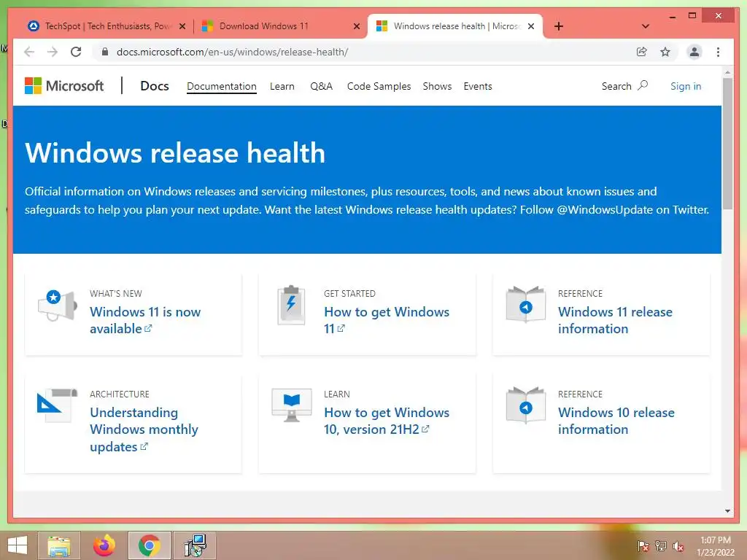Open the Documentation menu item
Image resolution: width=747 pixels, height=560 pixels.
click(x=222, y=86)
